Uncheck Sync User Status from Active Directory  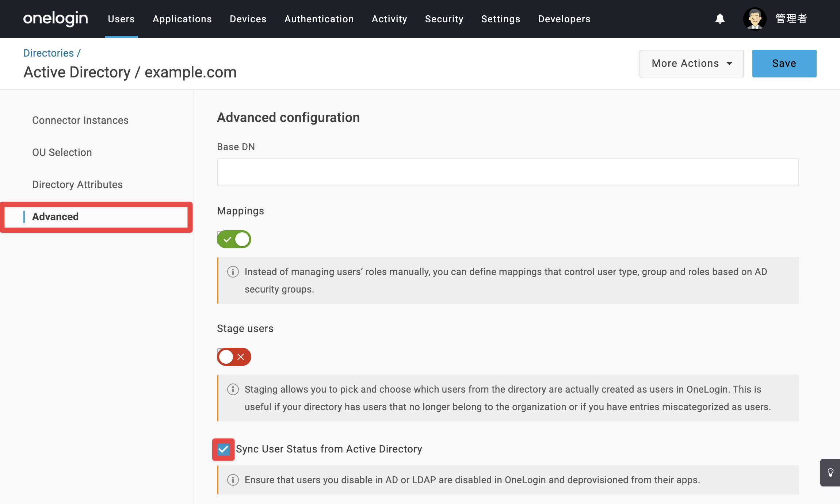tap(223, 449)
